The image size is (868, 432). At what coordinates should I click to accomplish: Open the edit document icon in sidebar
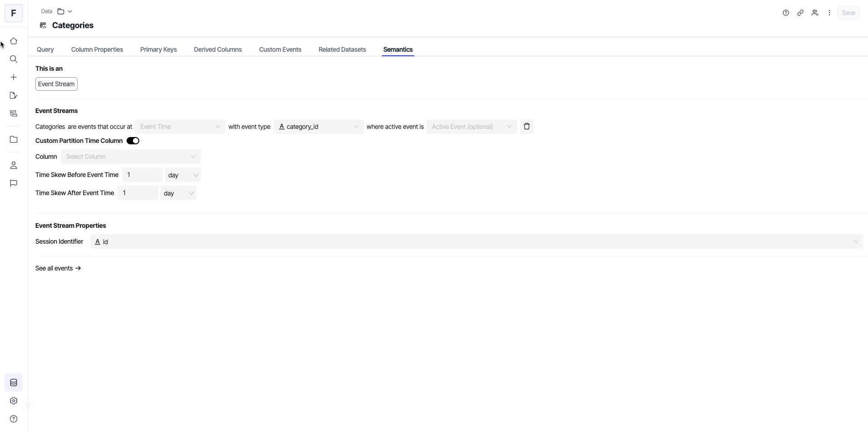click(14, 96)
